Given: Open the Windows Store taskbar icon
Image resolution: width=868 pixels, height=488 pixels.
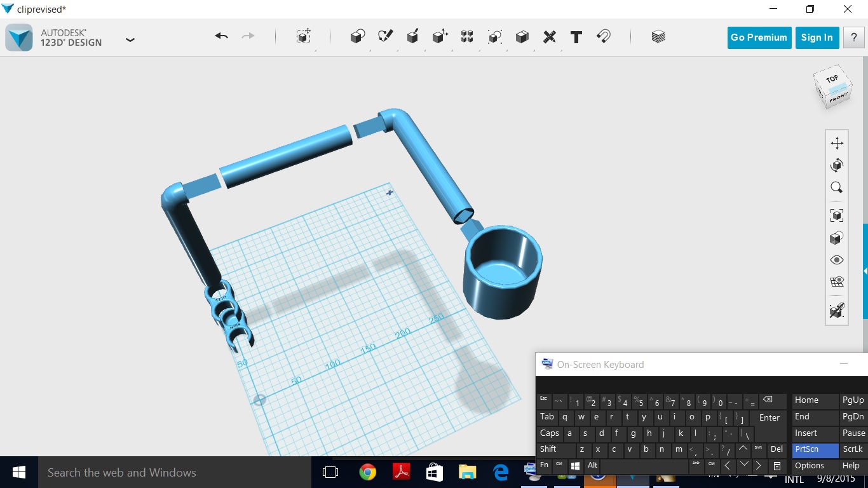Looking at the screenshot, I should pyautogui.click(x=434, y=472).
